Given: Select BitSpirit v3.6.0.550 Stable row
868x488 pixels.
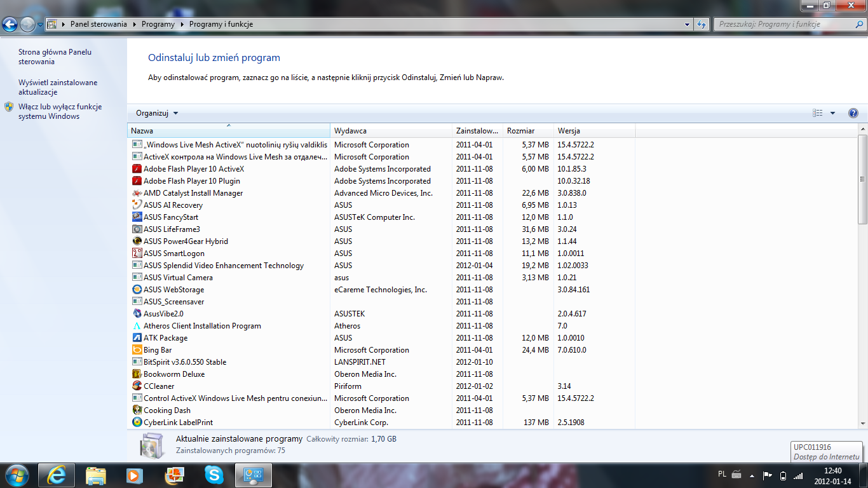Looking at the screenshot, I should pos(381,362).
